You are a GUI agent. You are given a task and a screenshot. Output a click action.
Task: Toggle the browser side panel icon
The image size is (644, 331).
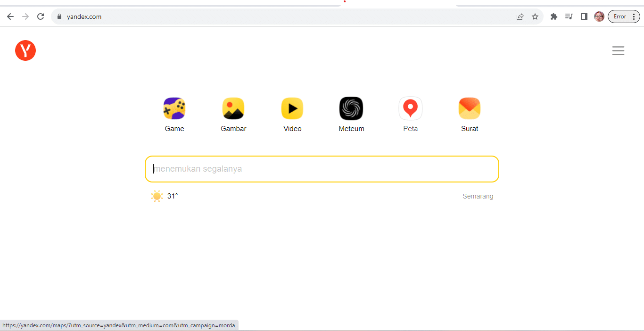tap(584, 17)
